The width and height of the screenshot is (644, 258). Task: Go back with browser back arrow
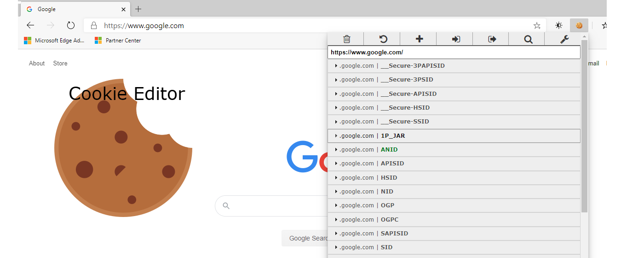30,25
